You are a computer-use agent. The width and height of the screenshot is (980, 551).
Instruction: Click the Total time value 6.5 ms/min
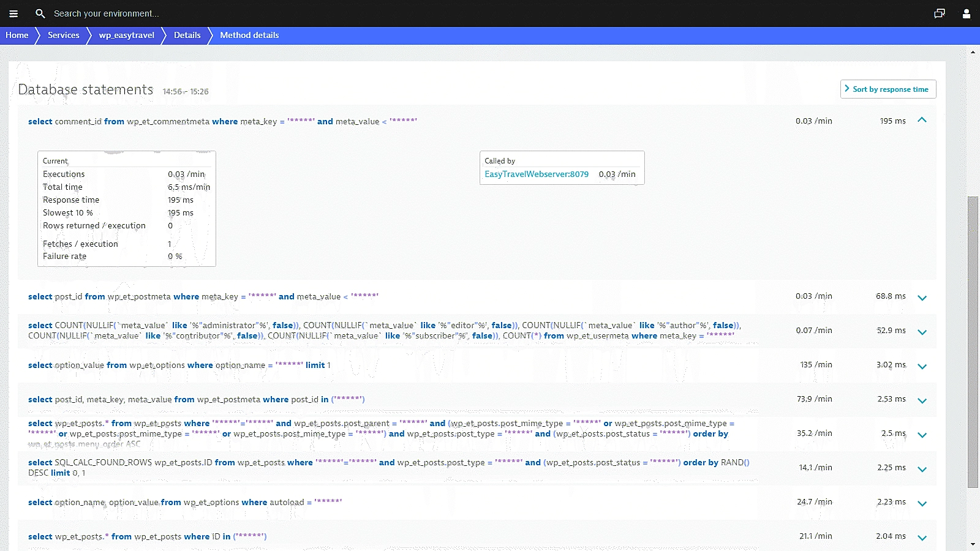pos(189,187)
